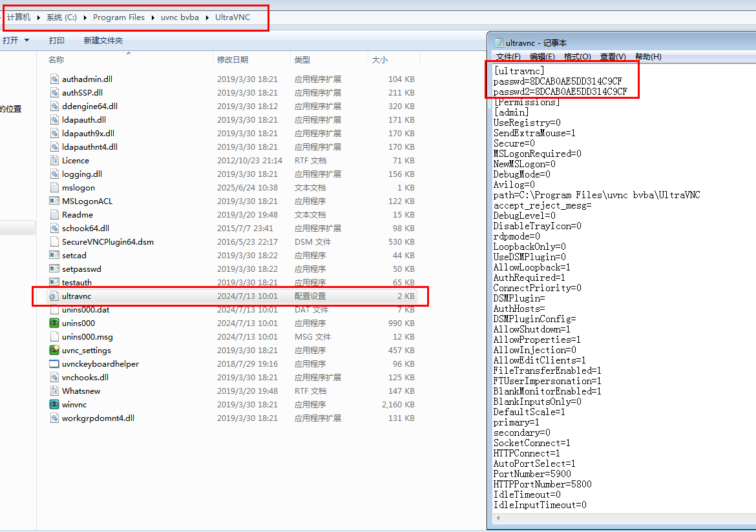Screen dimensions: 756x532
Task: Go to 系统 (C:) in the address bar
Action: [62, 17]
